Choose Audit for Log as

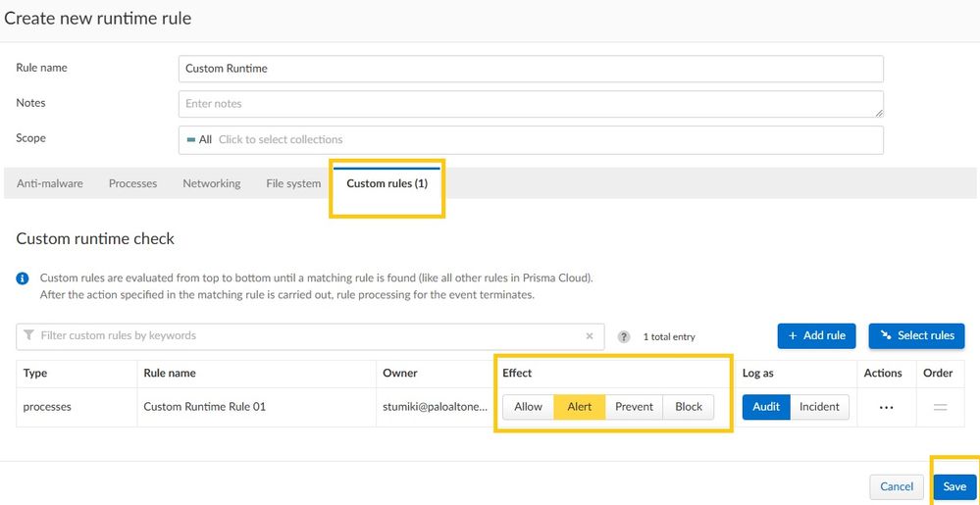(766, 407)
